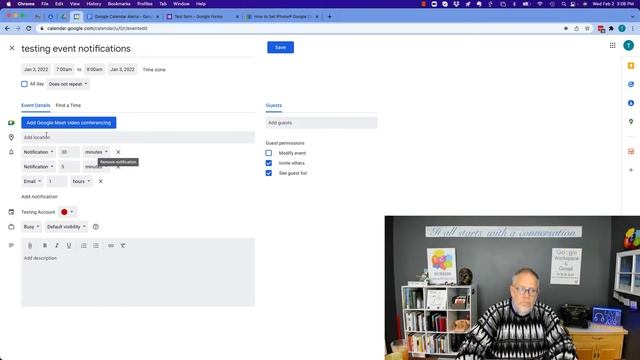640x360 pixels.
Task: Open second Notification type dropdown
Action: 38,167
